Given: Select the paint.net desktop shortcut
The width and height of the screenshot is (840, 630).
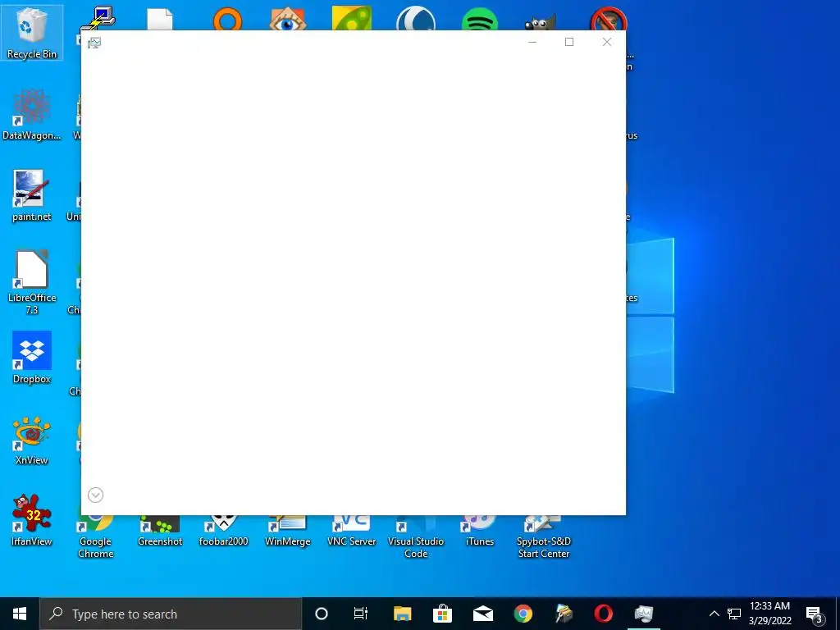Looking at the screenshot, I should click(32, 196).
